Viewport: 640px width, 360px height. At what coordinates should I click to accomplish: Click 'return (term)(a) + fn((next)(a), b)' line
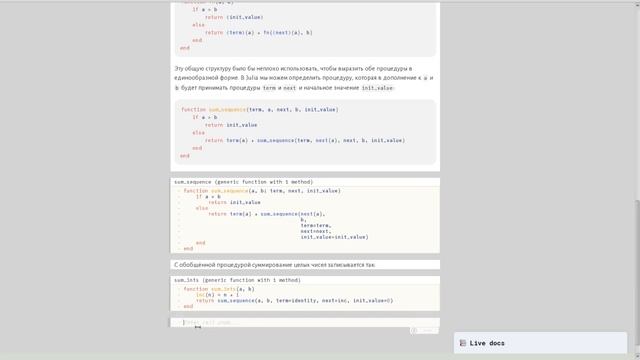click(x=258, y=33)
